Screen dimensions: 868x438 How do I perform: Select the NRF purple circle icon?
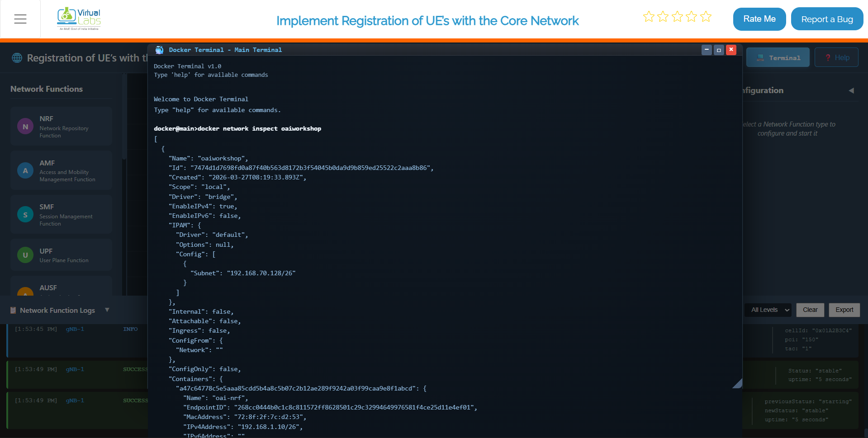(x=25, y=127)
